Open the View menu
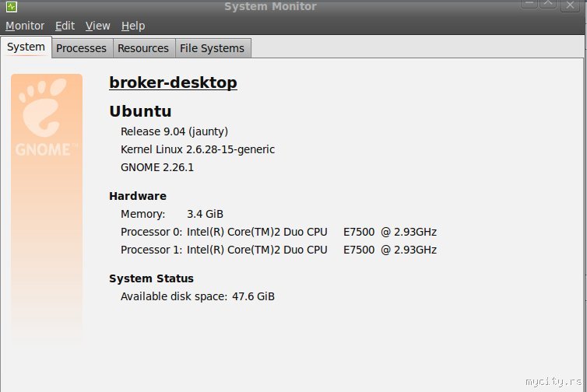The height and width of the screenshot is (392, 587). pos(97,26)
